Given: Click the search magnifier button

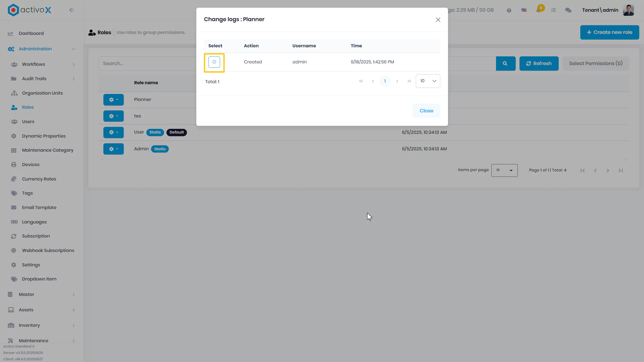Looking at the screenshot, I should point(505,64).
